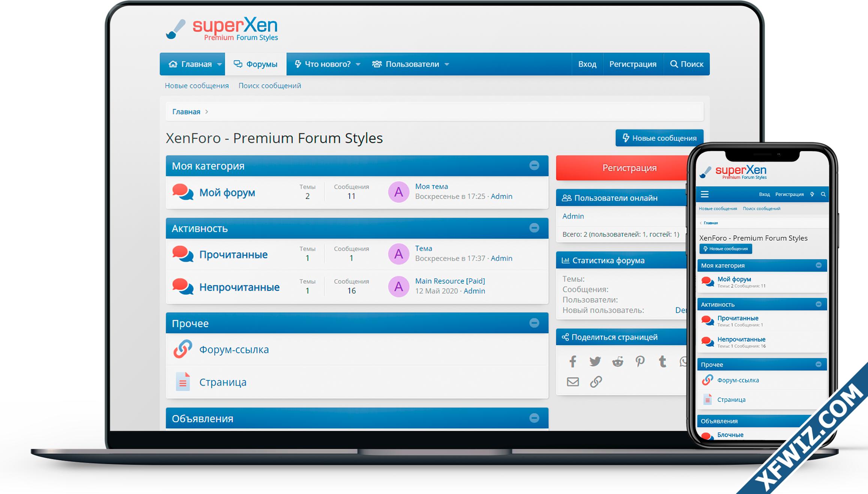Click the avatar beside Моя тема

398,192
